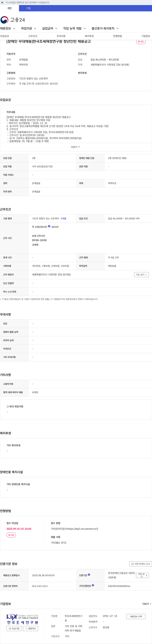
Task: Open 지도 보기 for the certification agency
Action: [x=142, y=576]
